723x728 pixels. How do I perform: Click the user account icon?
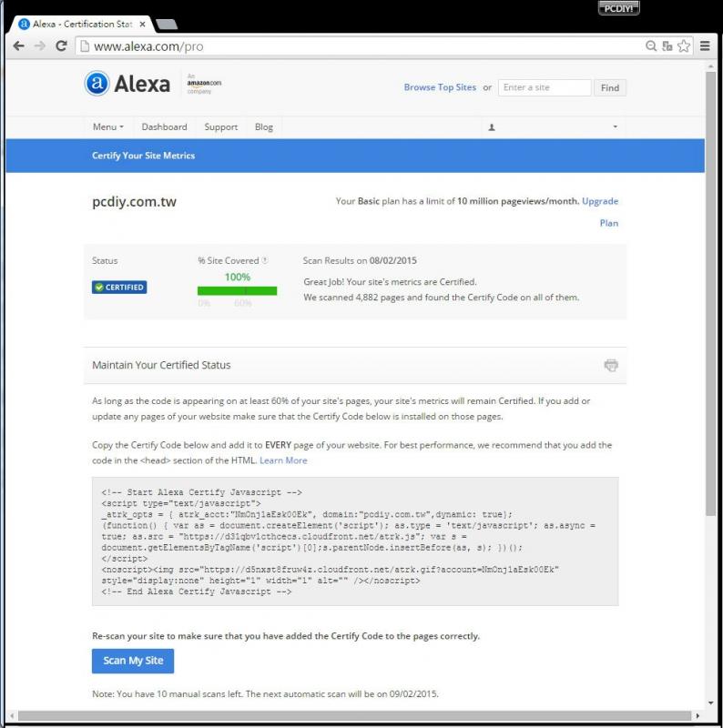pos(492,127)
